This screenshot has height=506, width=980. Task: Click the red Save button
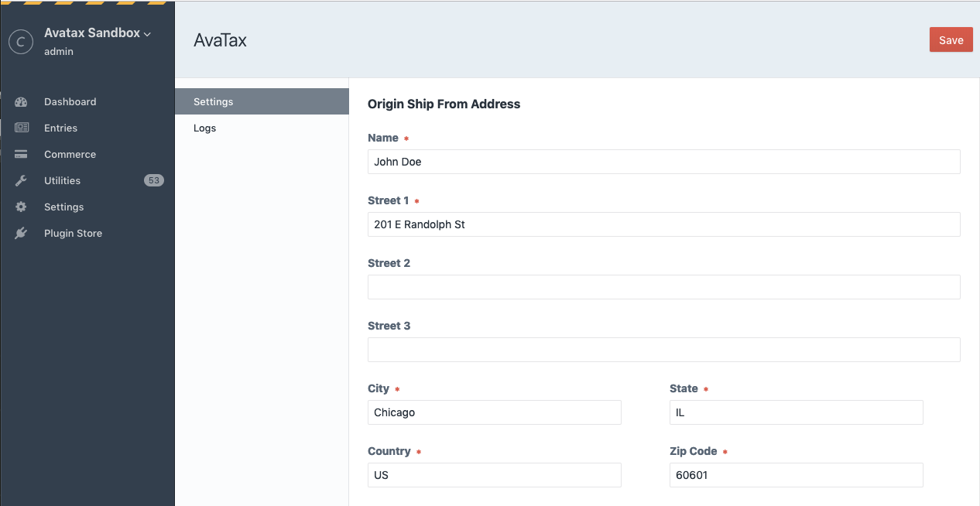[951, 40]
